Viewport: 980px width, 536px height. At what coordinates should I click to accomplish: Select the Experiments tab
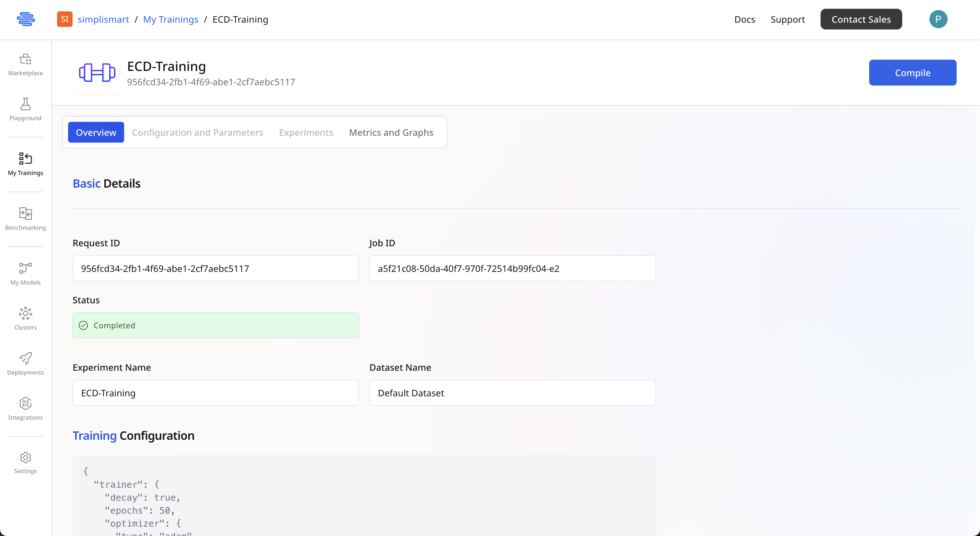306,133
